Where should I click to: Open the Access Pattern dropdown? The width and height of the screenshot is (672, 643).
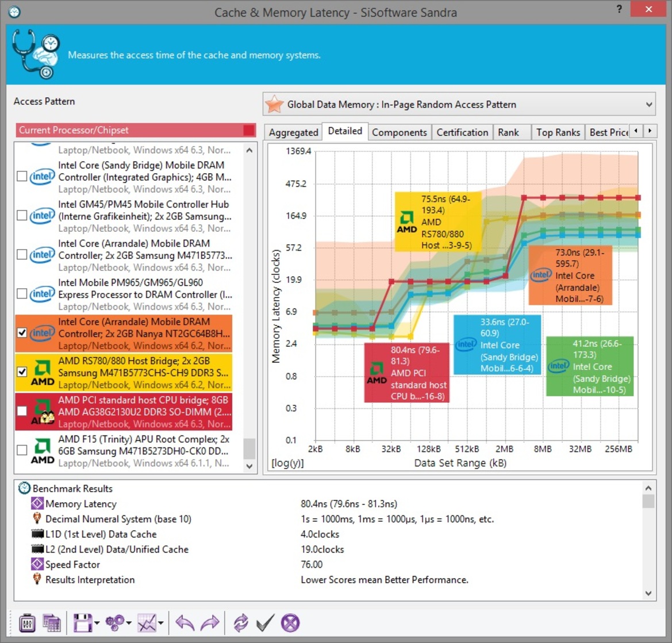pos(459,104)
